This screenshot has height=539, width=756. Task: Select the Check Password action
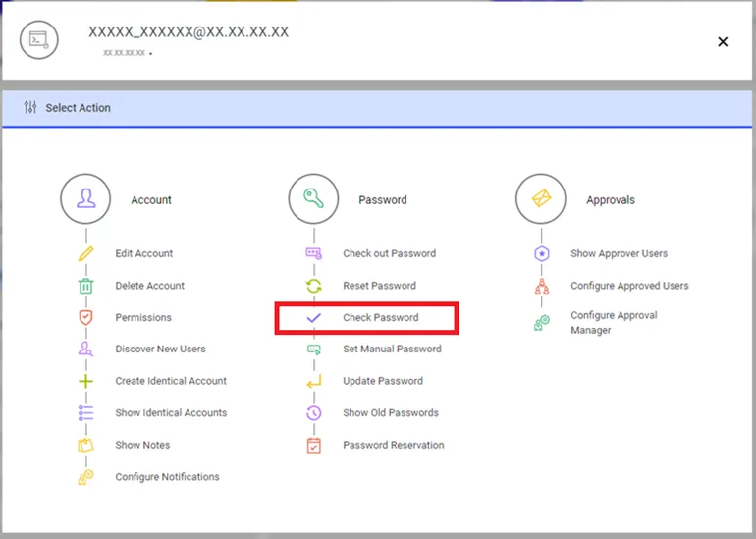pos(380,317)
